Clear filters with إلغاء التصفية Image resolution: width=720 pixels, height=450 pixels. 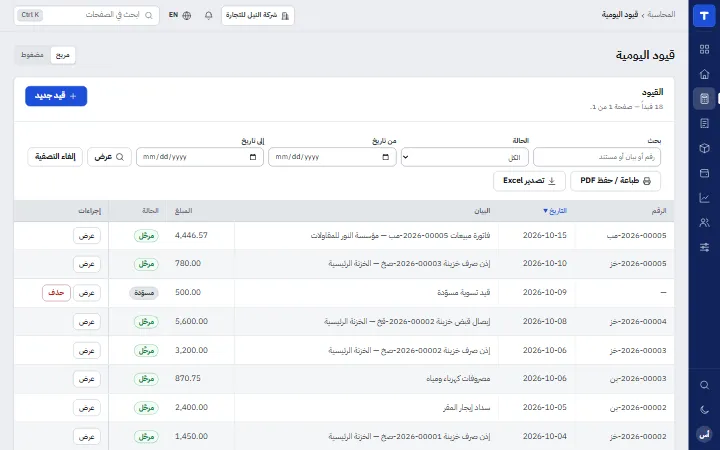(x=55, y=157)
